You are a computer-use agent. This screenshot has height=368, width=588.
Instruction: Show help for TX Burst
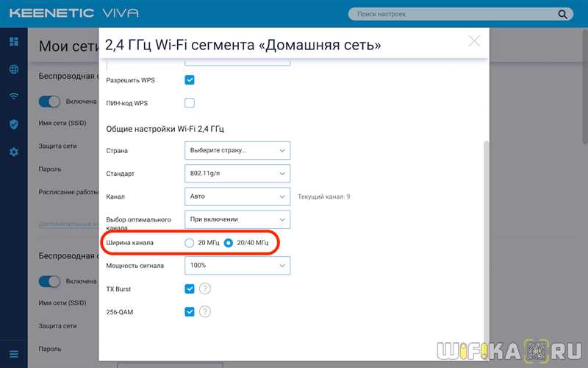point(205,289)
